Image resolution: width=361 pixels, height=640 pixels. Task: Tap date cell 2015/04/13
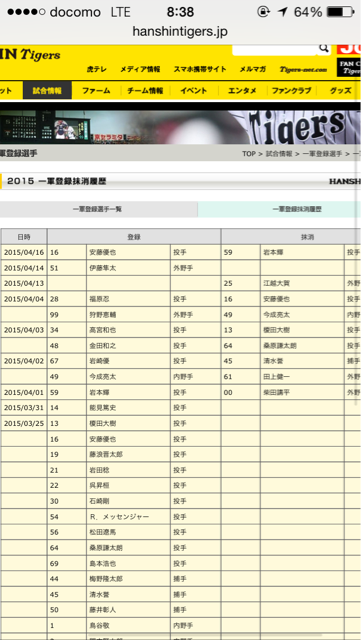[x=24, y=284]
